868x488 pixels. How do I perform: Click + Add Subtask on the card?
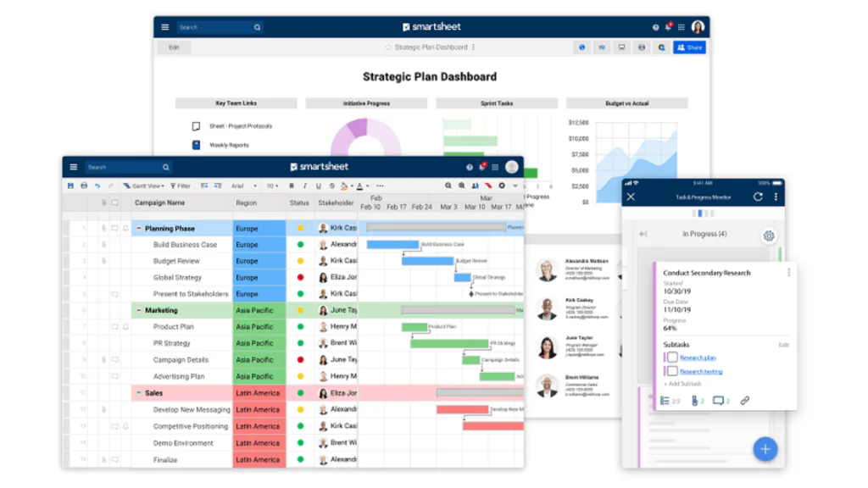point(682,384)
